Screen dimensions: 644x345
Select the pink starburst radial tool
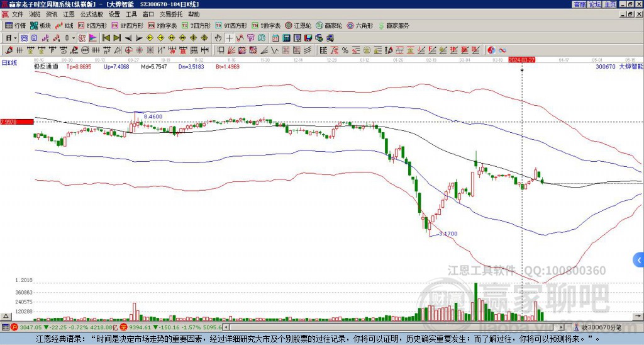point(139,50)
